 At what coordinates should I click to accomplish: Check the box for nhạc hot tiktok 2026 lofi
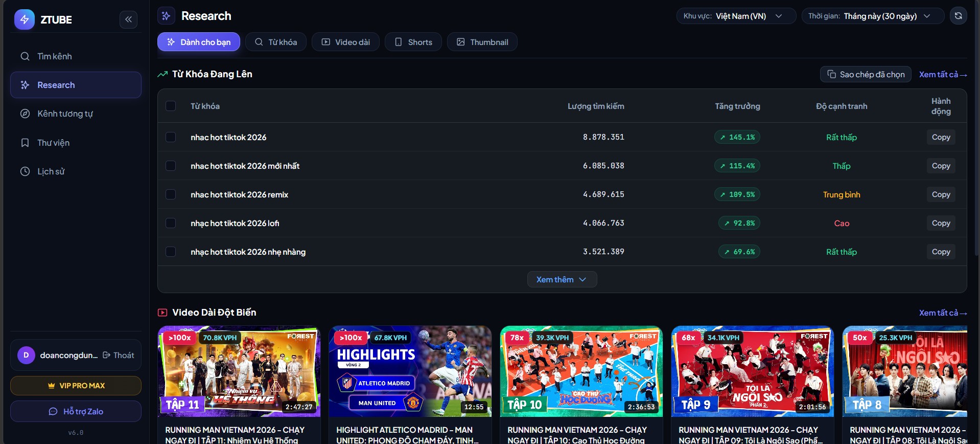click(x=171, y=223)
